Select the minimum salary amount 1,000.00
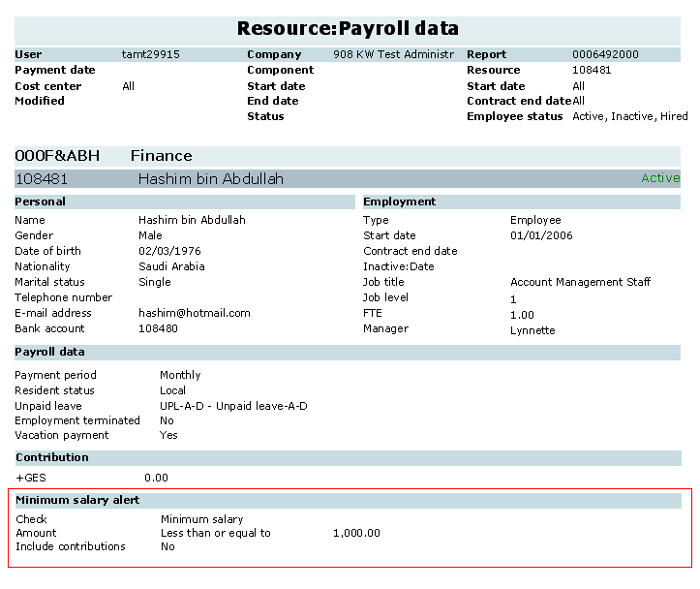This screenshot has height=589, width=700. pos(355,534)
